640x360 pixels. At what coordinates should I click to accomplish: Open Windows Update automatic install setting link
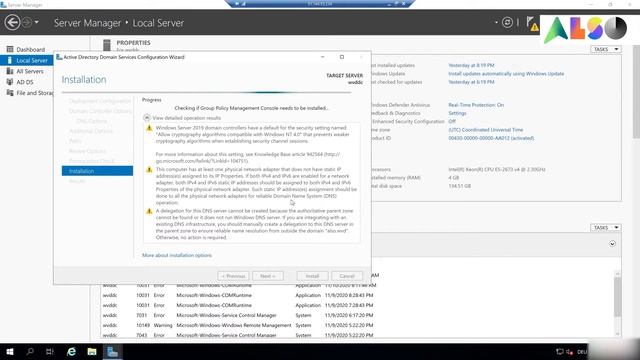point(506,74)
